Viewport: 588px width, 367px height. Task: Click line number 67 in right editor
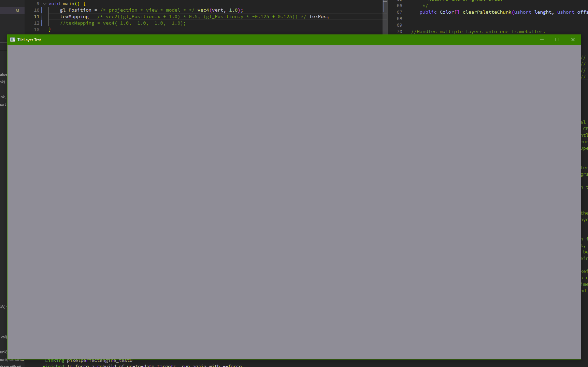pos(399,12)
